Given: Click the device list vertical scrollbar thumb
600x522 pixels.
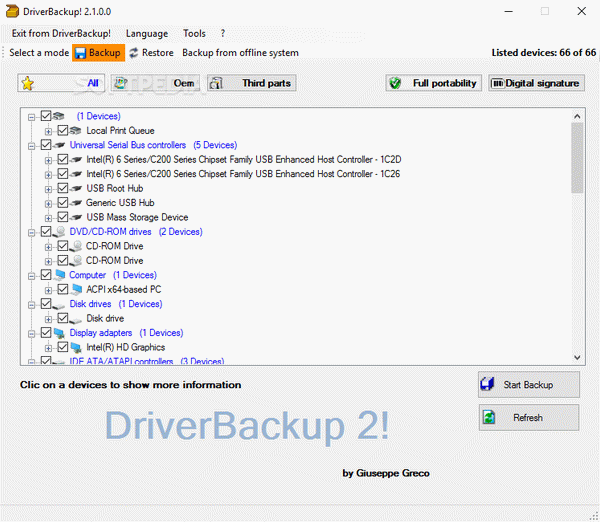Looking at the screenshot, I should 577,158.
